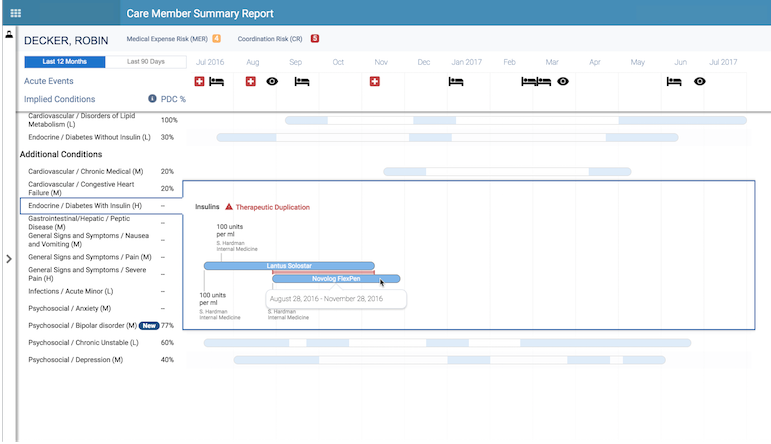Click the Diabetes Without Insulin timeline bar
This screenshot has width=771, height=444.
447,138
